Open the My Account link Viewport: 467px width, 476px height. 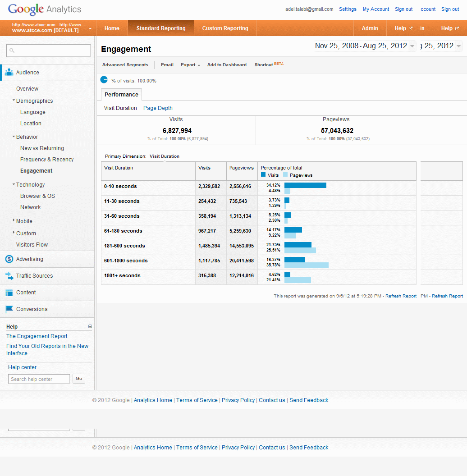pyautogui.click(x=376, y=9)
